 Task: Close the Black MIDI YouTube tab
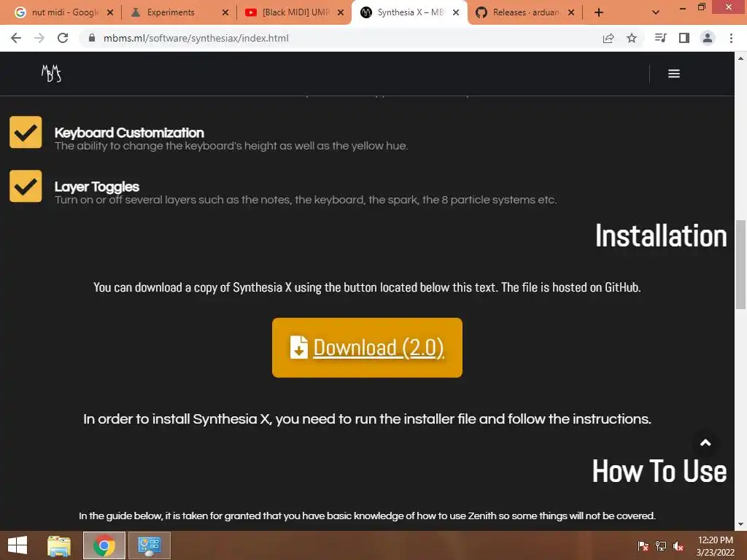coord(341,12)
